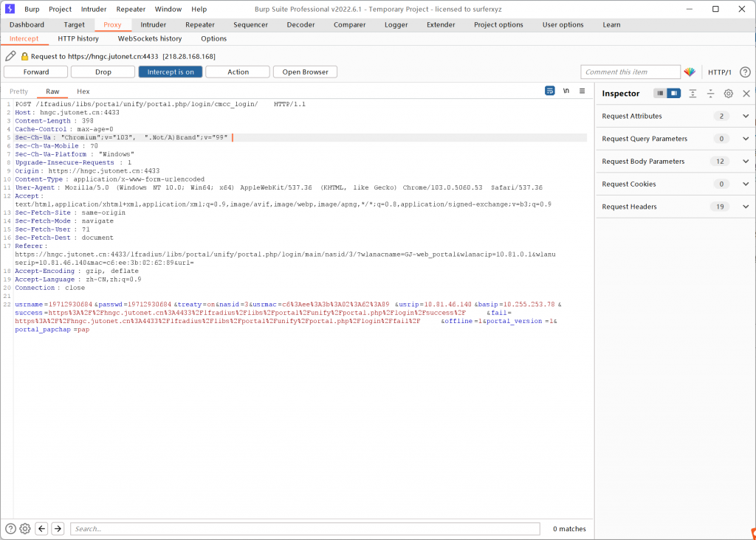
Task: Expand Request Body Parameters section
Action: (x=745, y=162)
